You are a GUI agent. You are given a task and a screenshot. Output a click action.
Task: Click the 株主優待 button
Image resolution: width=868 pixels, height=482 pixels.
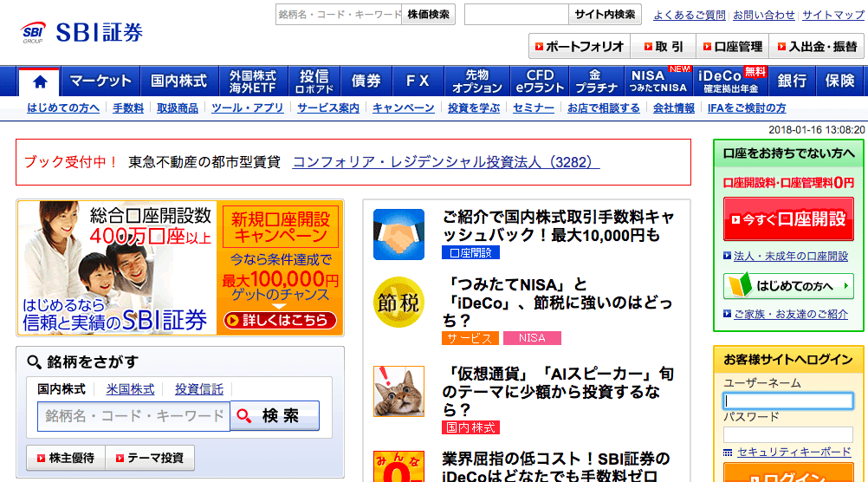click(x=66, y=459)
